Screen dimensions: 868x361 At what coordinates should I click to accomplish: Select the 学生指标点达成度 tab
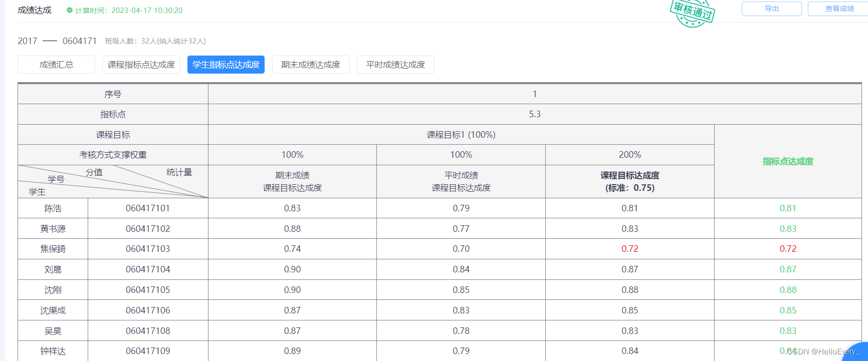[226, 65]
